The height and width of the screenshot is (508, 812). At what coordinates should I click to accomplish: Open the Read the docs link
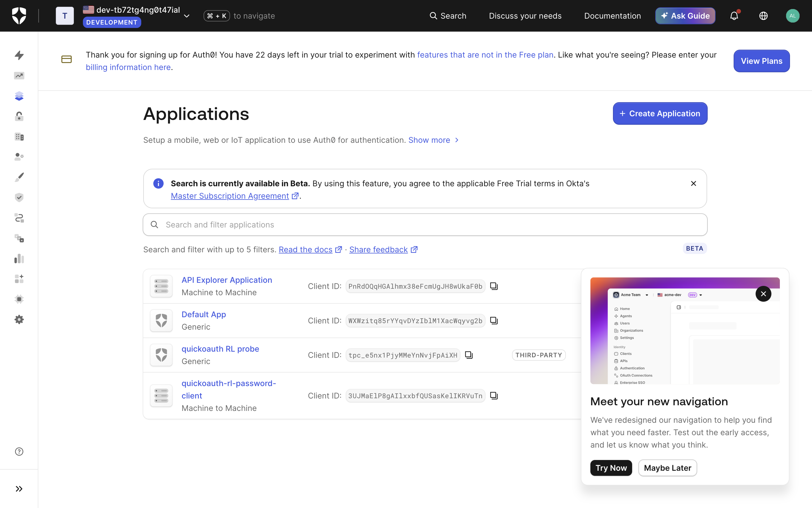(310, 250)
